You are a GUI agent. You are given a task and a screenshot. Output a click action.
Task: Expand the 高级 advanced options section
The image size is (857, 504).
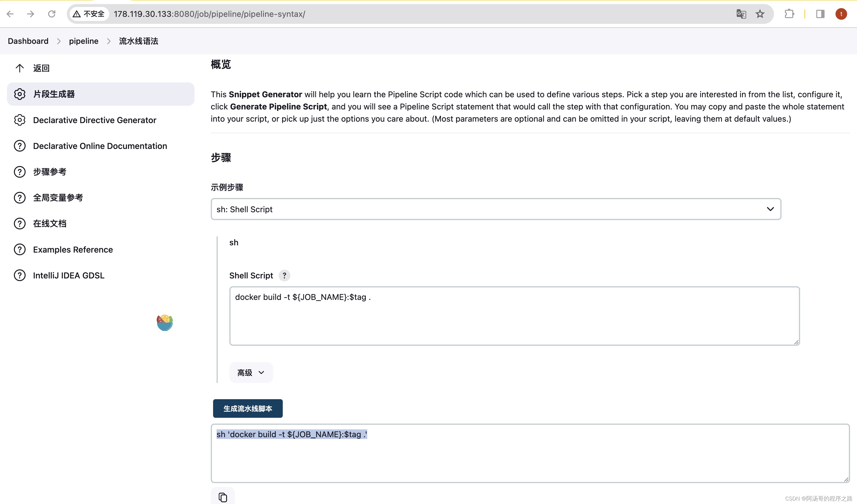(x=249, y=372)
